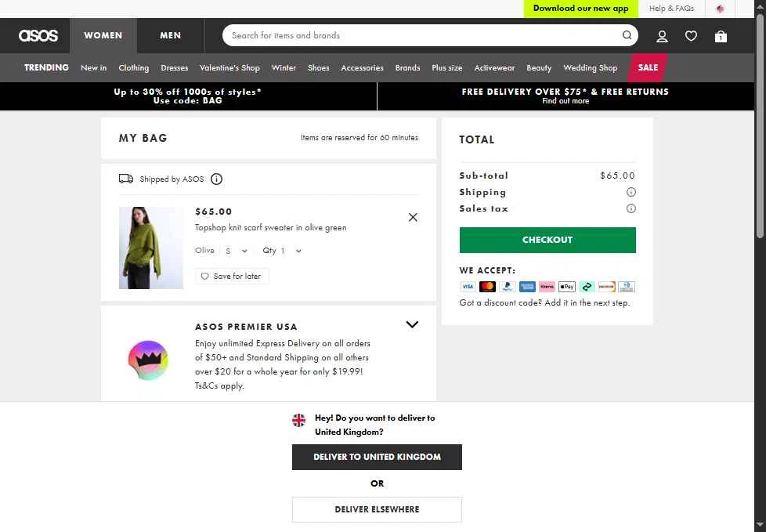Click the Klarna payment icon

pos(547,287)
